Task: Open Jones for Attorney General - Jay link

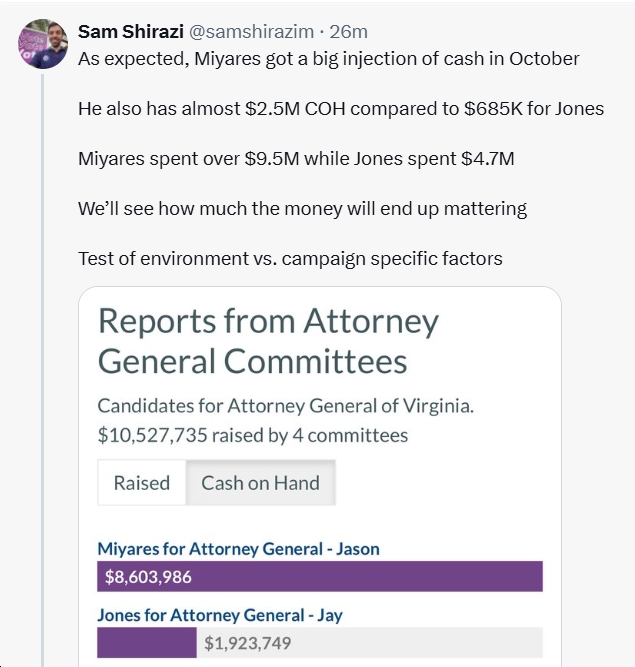Action: pyautogui.click(x=219, y=614)
